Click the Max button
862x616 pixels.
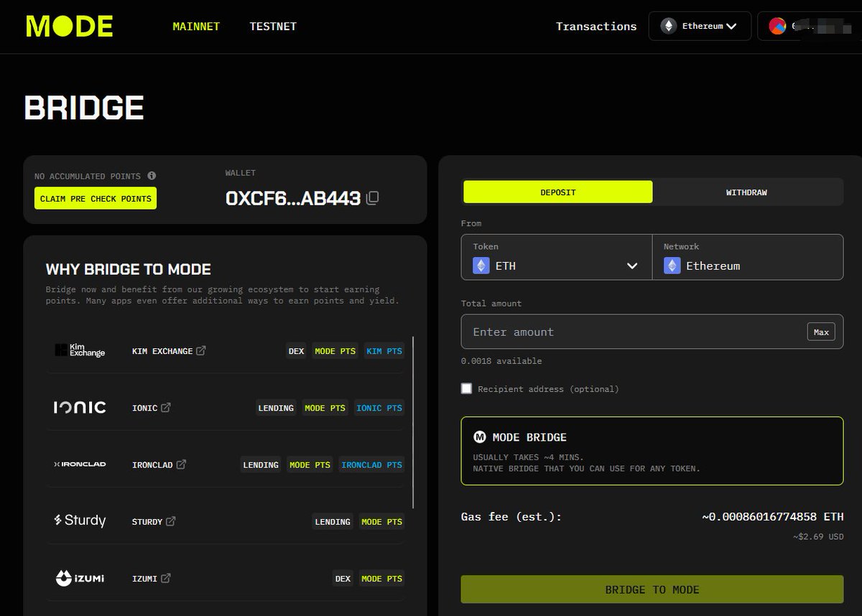(821, 332)
